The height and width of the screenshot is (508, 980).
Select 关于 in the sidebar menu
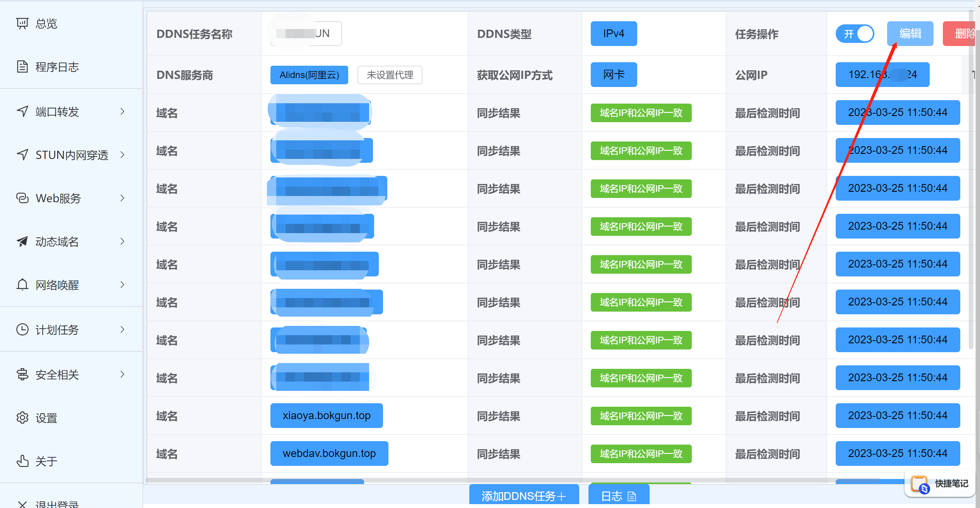(x=46, y=461)
